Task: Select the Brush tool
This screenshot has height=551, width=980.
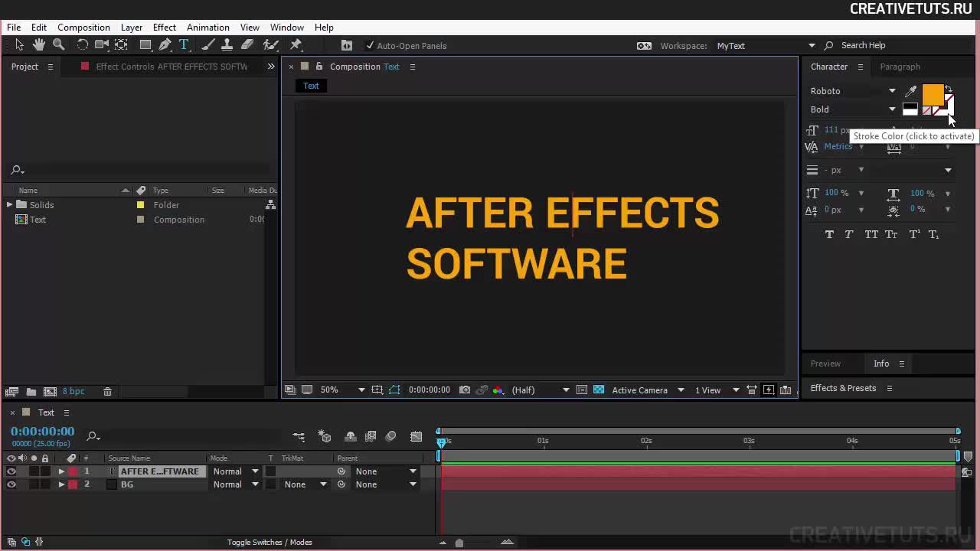Action: (x=208, y=45)
